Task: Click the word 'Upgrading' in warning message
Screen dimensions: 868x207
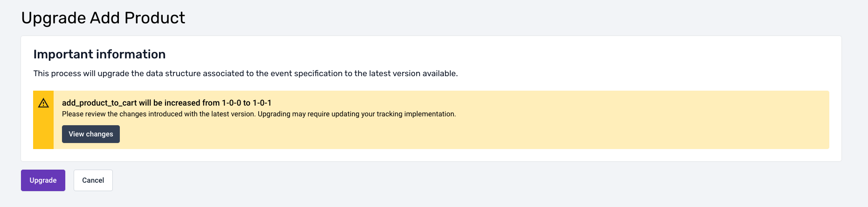Action: [x=274, y=114]
